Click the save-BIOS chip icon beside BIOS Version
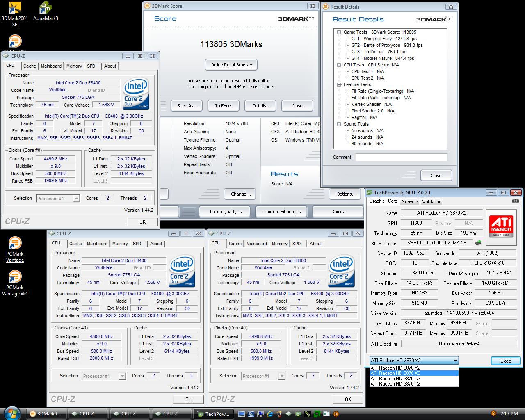The image size is (525, 420). pyautogui.click(x=478, y=243)
